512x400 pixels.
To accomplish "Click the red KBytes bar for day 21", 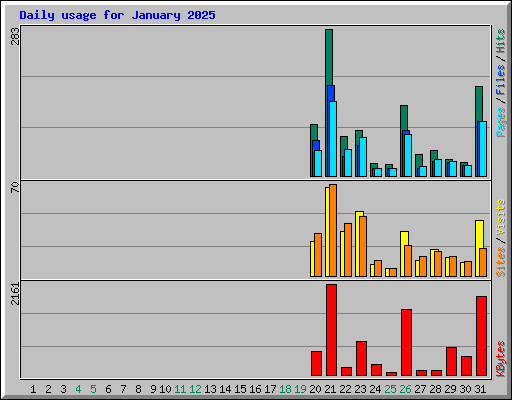I will point(331,330).
